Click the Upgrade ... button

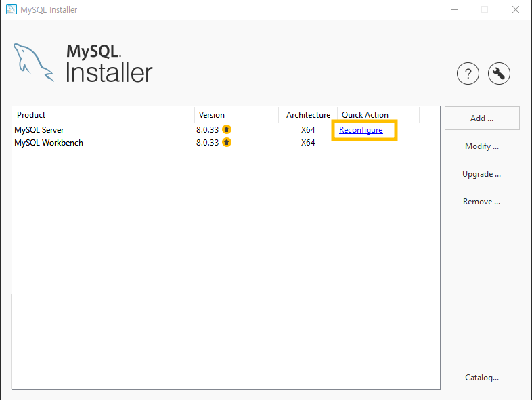click(482, 174)
